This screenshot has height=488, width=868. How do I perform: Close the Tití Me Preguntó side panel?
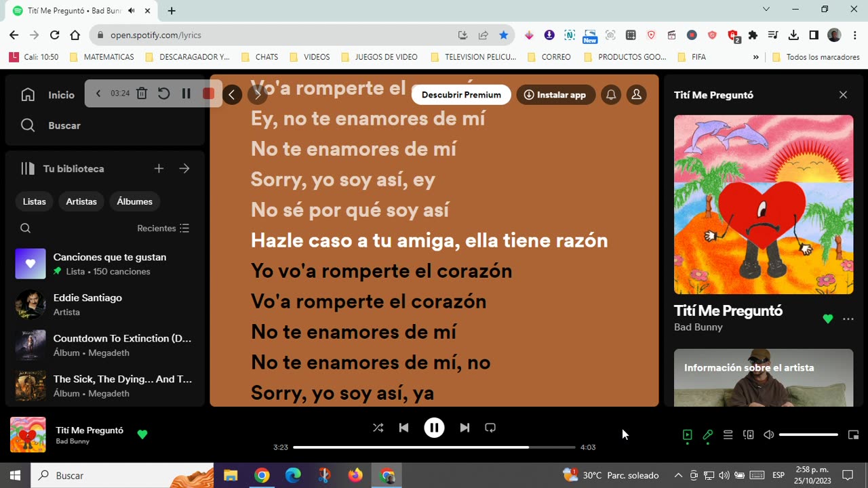(x=843, y=95)
